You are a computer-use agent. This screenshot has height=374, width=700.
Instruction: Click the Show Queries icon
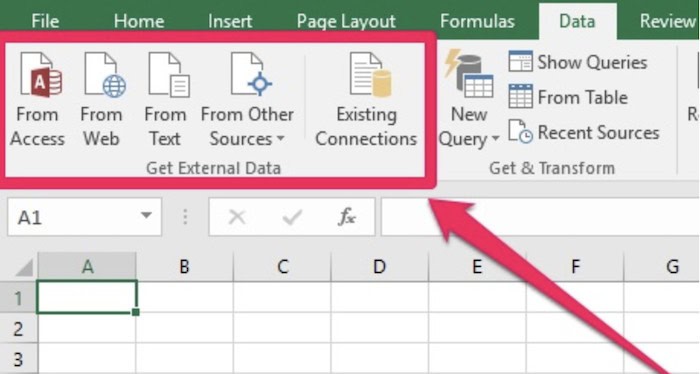click(520, 62)
